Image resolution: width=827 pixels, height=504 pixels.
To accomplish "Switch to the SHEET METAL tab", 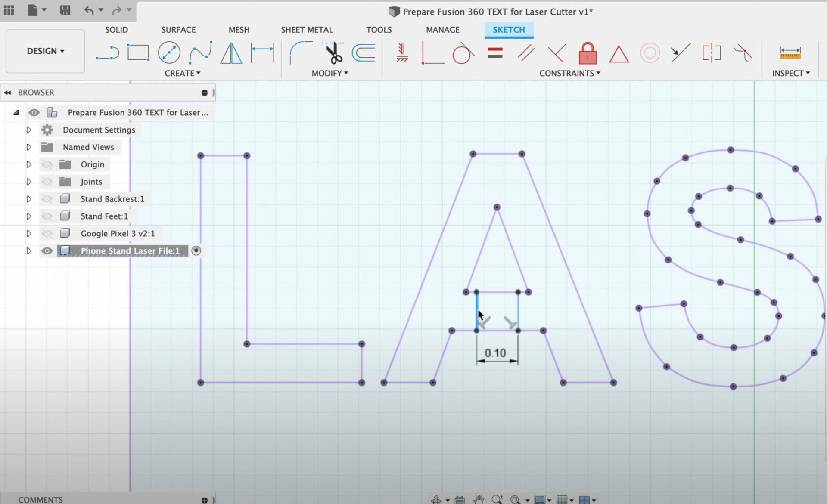I will (307, 29).
